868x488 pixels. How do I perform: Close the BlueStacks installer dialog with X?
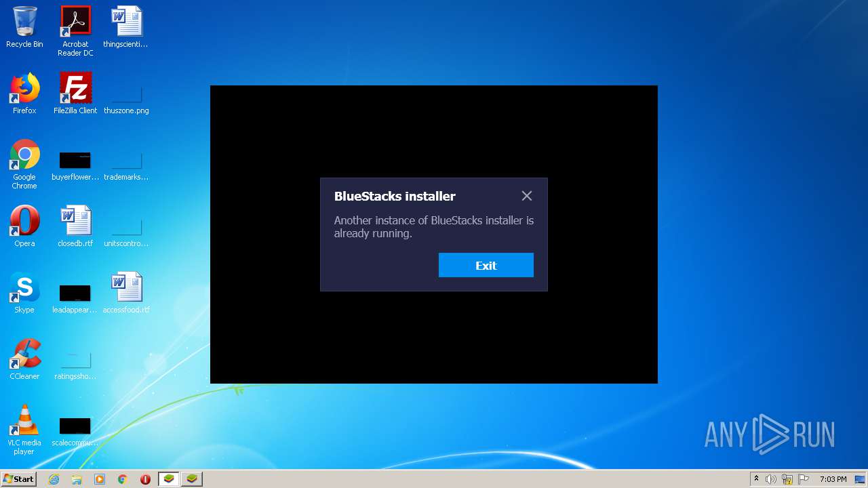(x=527, y=196)
